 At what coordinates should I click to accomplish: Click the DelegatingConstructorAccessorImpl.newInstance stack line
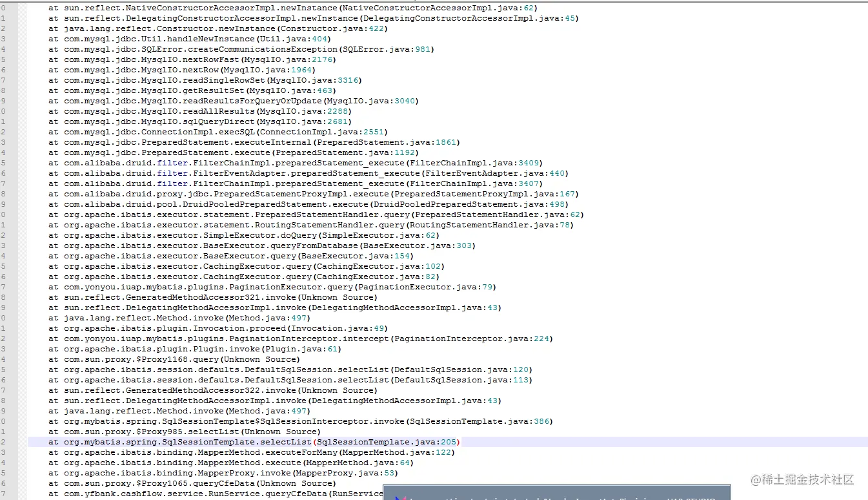click(x=314, y=18)
